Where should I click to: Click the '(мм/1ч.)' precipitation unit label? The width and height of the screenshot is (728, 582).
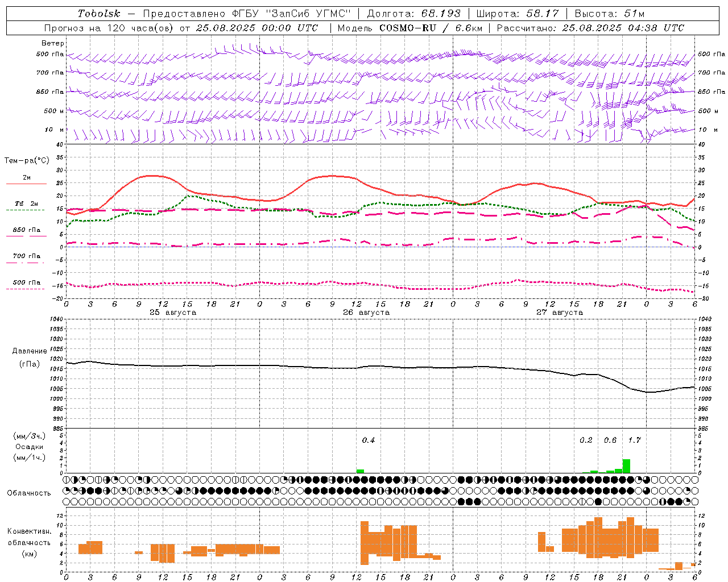pyautogui.click(x=30, y=458)
